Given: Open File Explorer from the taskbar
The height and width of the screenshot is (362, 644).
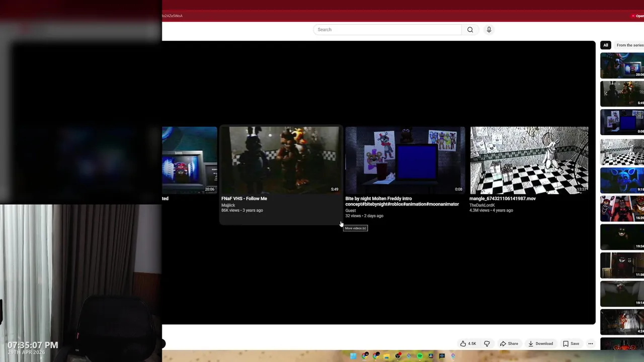Looking at the screenshot, I should point(386,356).
